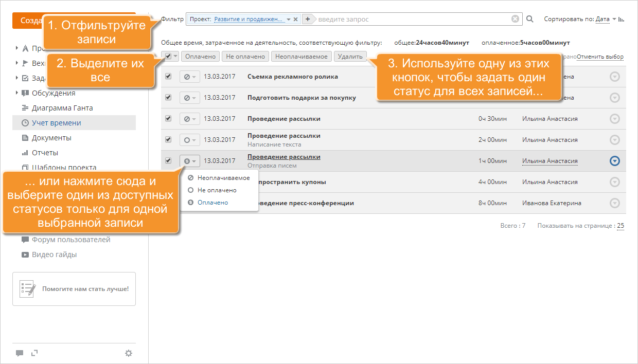Screen dimensions: 638x364
Task: Open actions icon for the 2ч 00мин row
Action: click(x=614, y=140)
